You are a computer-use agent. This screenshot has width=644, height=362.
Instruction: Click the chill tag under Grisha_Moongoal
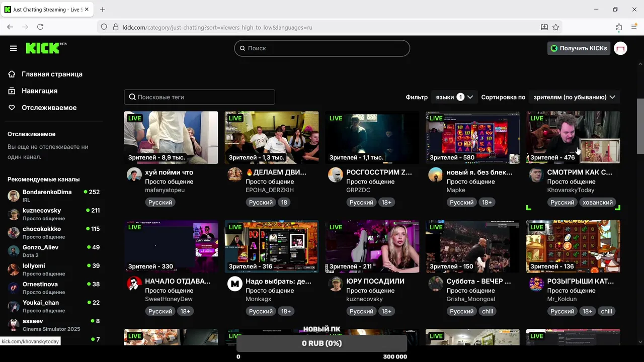coord(488,311)
